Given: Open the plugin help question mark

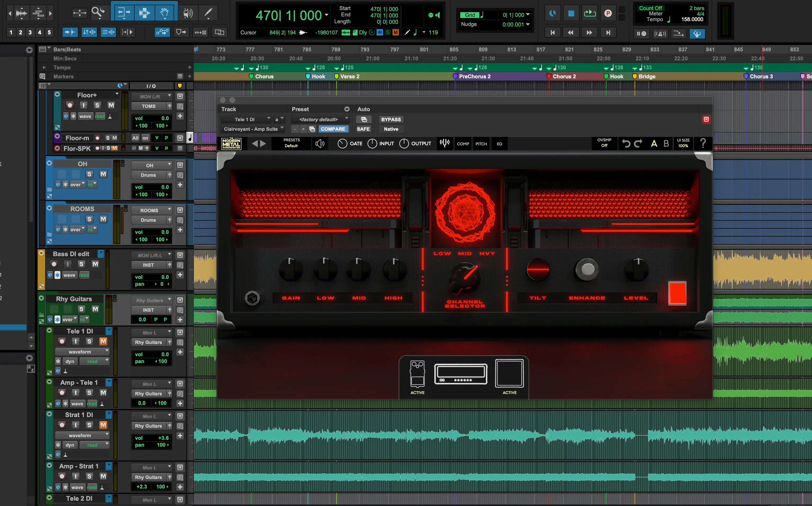Looking at the screenshot, I should pos(703,143).
